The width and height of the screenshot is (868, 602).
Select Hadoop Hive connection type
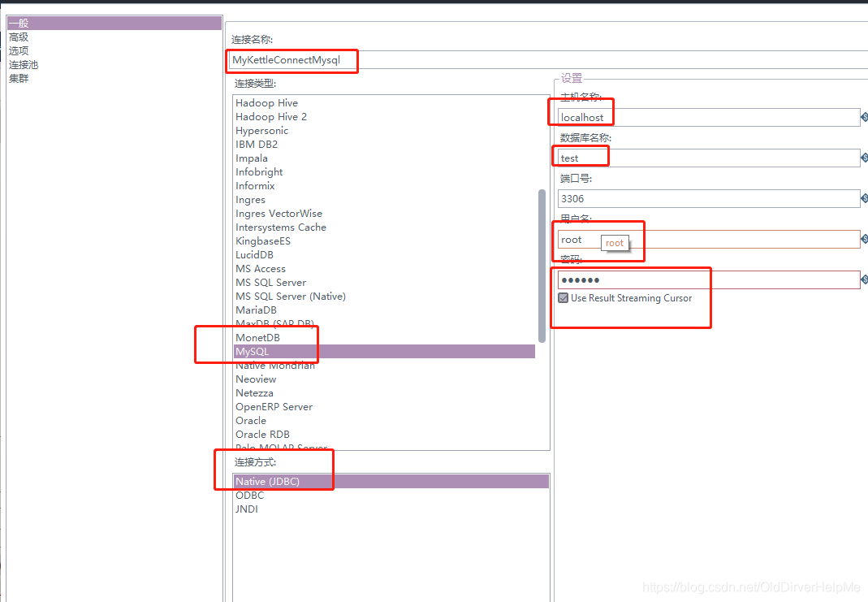[x=267, y=103]
